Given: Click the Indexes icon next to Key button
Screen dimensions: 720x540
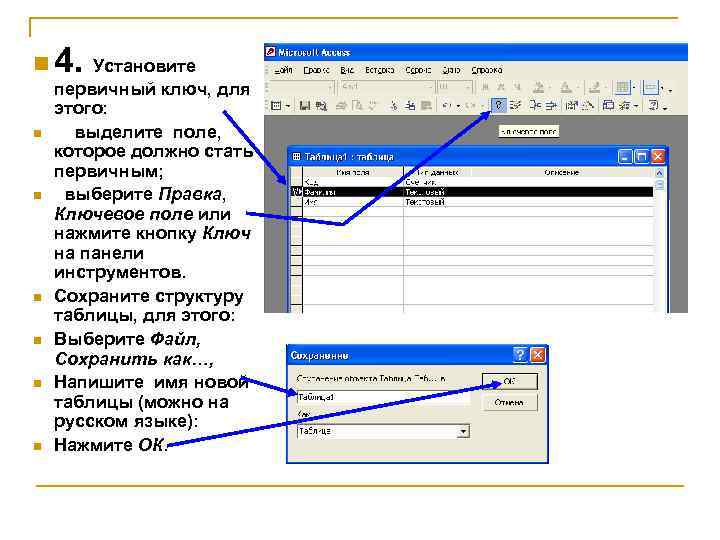Looking at the screenshot, I should (x=516, y=106).
